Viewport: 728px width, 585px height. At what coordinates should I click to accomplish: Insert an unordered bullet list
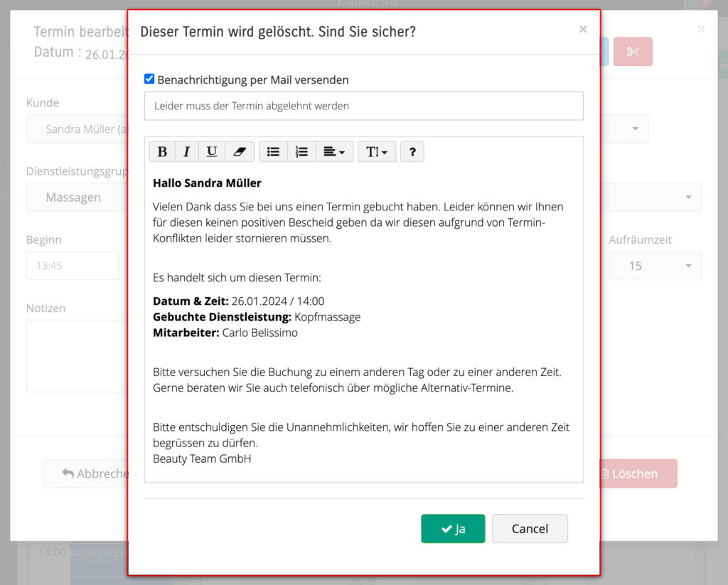tap(273, 151)
